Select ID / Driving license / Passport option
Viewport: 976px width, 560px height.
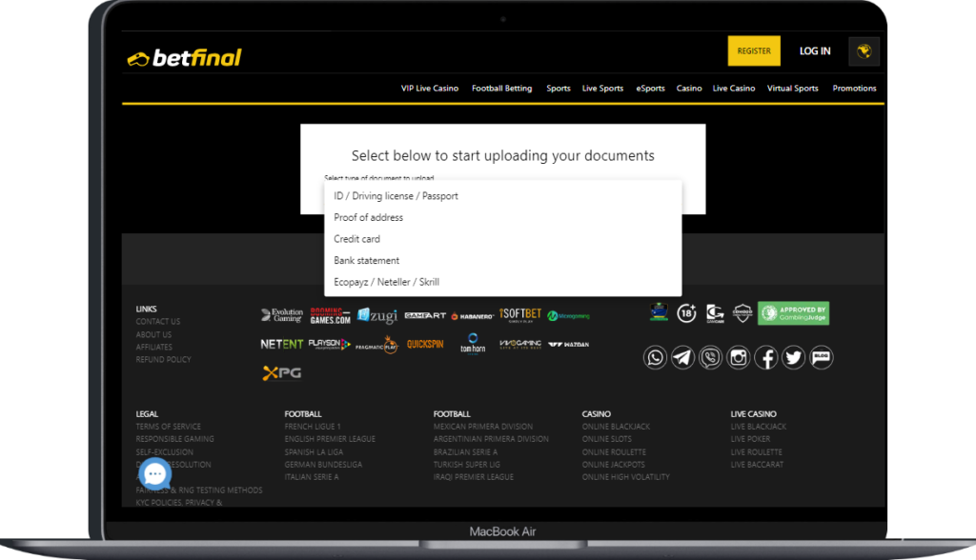tap(396, 196)
